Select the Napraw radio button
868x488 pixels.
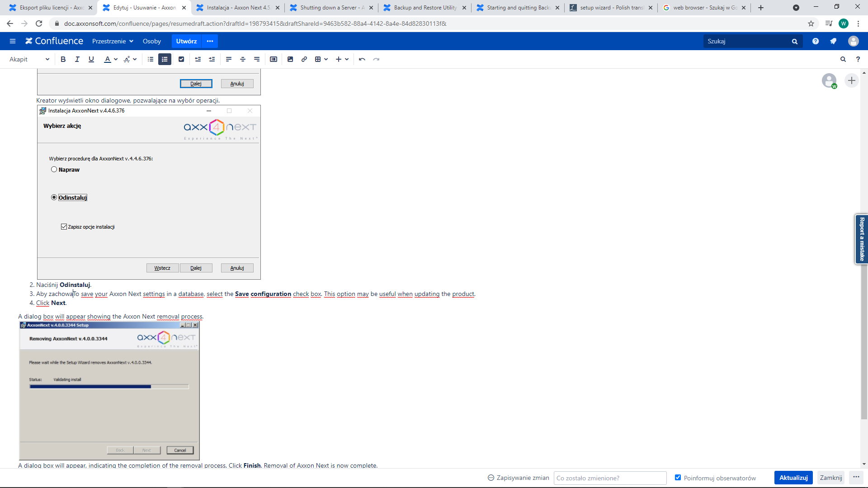tap(54, 169)
